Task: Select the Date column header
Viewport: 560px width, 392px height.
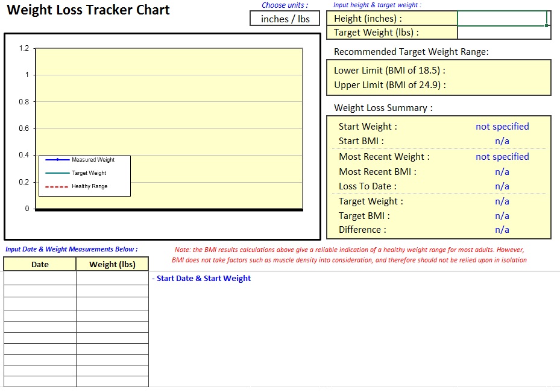Action: point(39,264)
